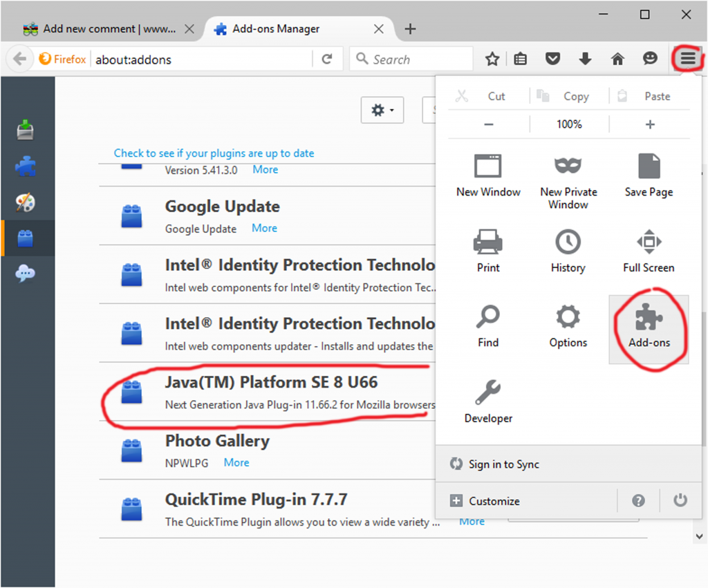Open the hamburger menu button
This screenshot has width=708, height=588.
click(688, 59)
